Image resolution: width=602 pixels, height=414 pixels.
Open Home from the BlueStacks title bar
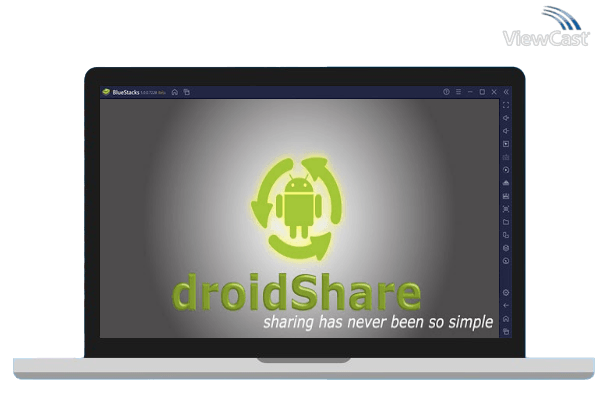tap(175, 92)
